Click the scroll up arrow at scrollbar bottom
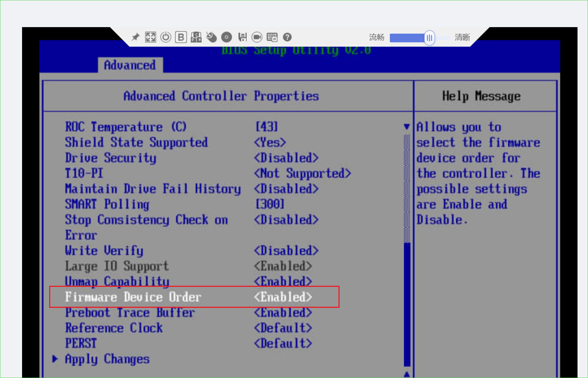The width and height of the screenshot is (588, 378). [x=407, y=374]
